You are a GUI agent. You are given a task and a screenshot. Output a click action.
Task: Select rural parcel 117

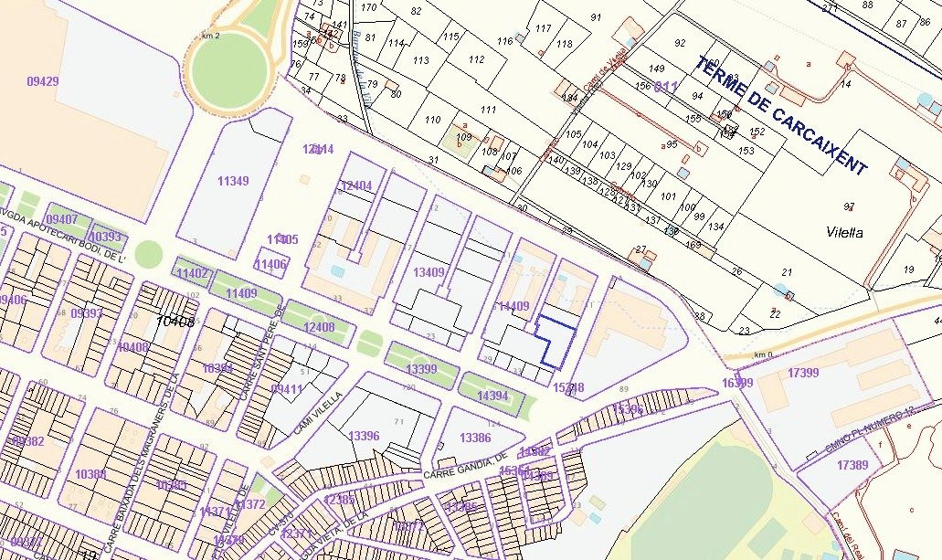pos(543,28)
